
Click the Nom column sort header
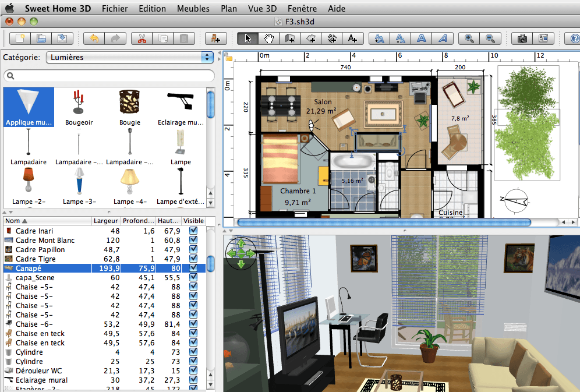47,221
